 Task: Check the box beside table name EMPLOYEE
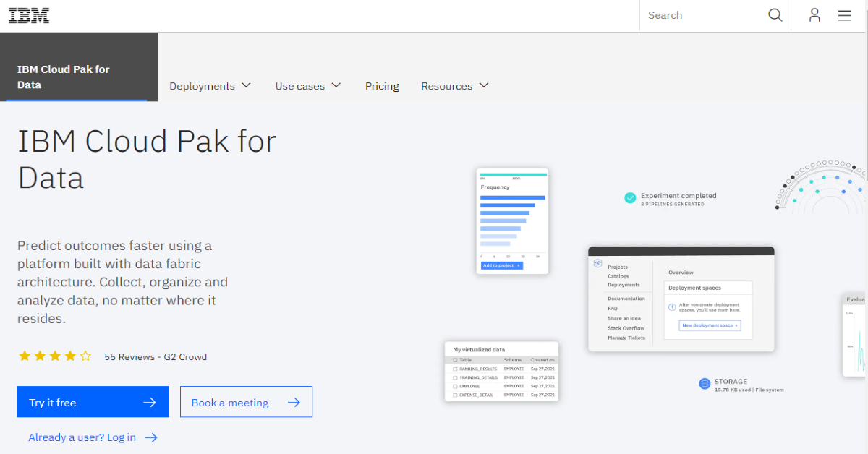455,386
